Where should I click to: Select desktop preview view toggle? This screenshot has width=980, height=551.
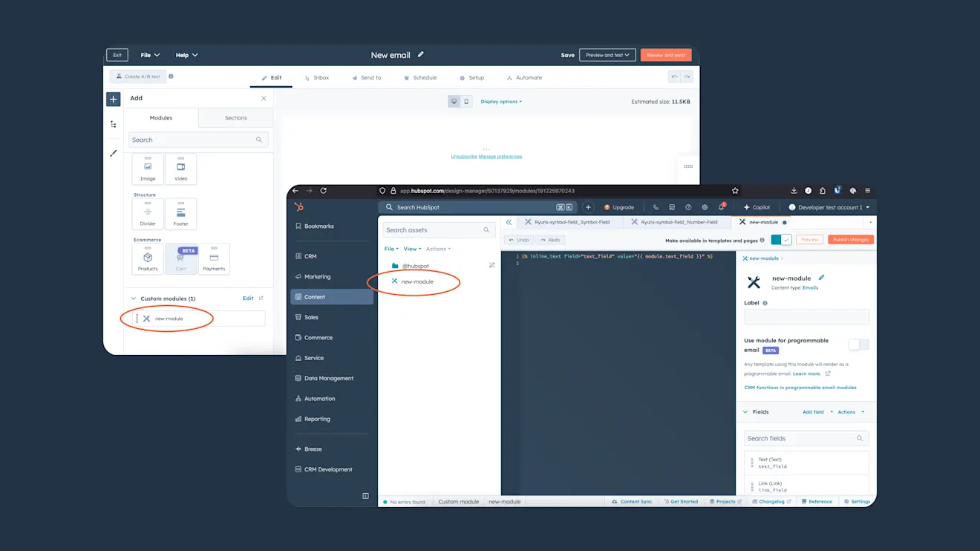tap(454, 102)
